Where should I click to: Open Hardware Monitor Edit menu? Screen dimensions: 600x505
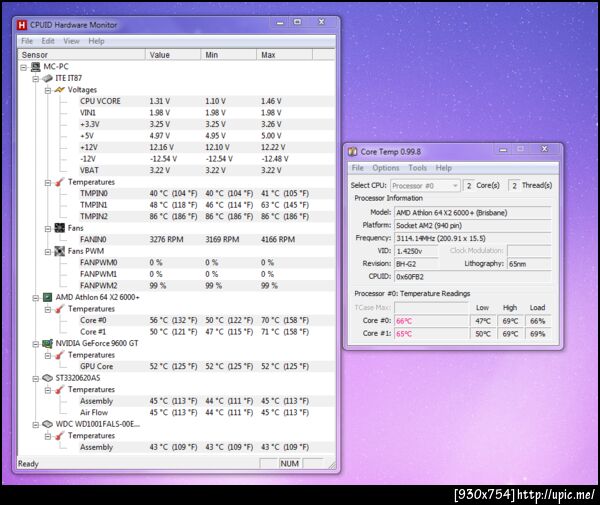pyautogui.click(x=48, y=41)
